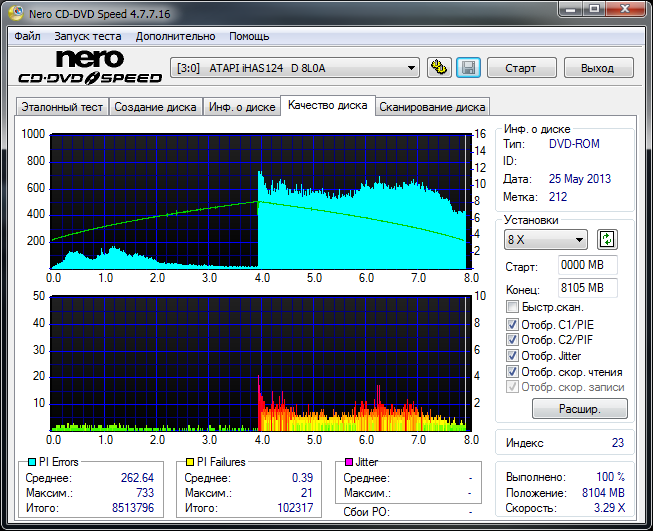Click the Метка value 212

pyautogui.click(x=558, y=197)
